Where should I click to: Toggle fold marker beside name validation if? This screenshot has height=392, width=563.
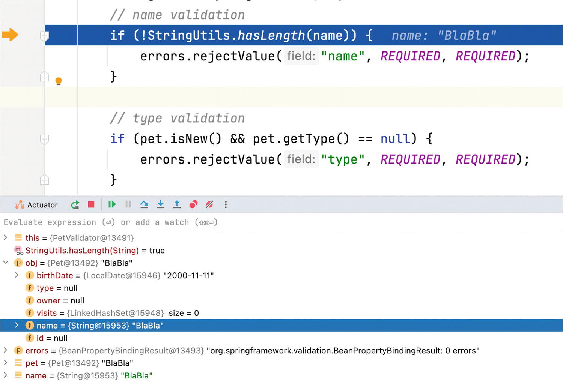point(44,36)
